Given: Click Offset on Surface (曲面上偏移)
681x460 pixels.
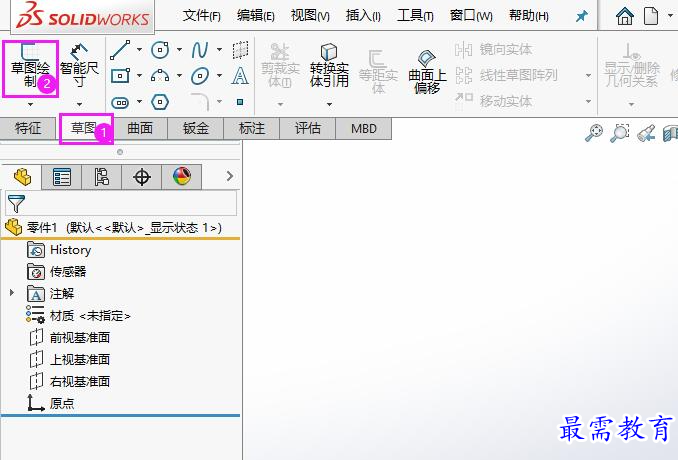Looking at the screenshot, I should [427, 72].
